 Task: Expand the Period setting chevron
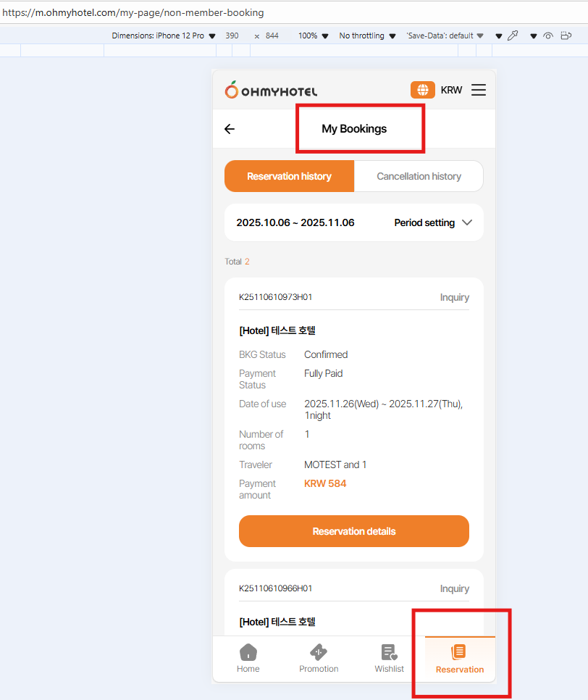pyautogui.click(x=467, y=222)
